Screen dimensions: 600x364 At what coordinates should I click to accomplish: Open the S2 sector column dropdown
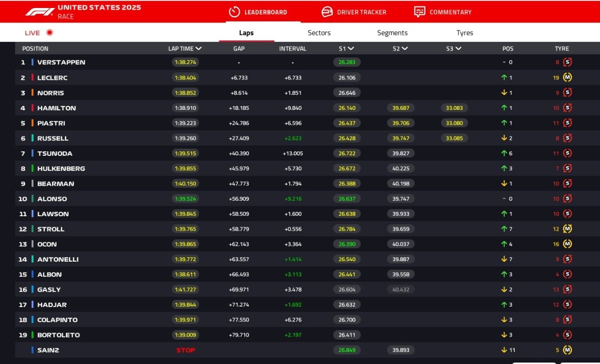coord(404,48)
